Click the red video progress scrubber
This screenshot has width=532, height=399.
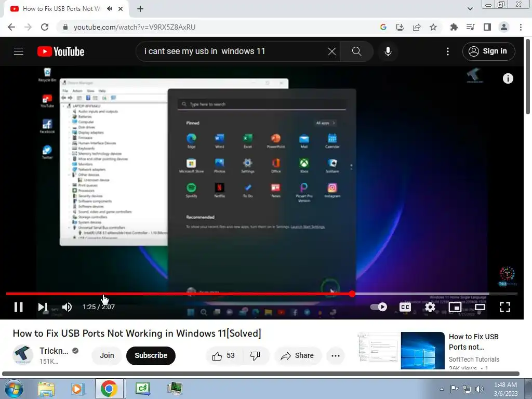(x=352, y=294)
